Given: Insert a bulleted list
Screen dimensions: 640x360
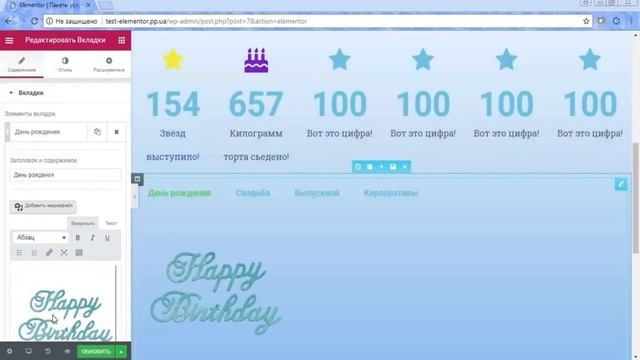Looking at the screenshot, I should (19, 253).
